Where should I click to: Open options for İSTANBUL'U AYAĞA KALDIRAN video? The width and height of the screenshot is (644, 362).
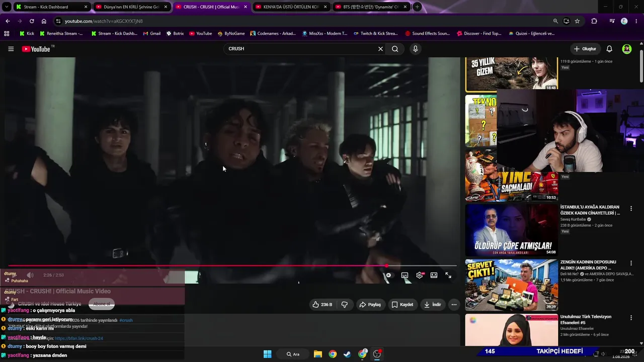coord(631,208)
